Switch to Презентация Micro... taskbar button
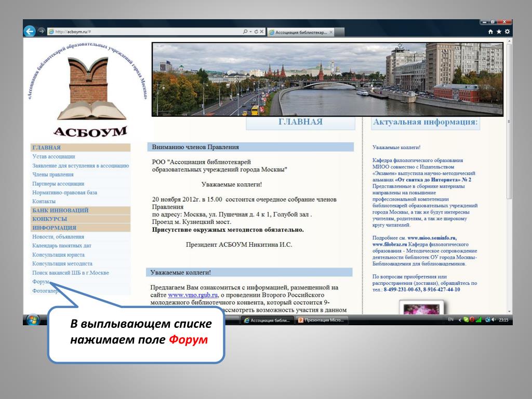Viewport: 532px width, 399px height. point(322,320)
